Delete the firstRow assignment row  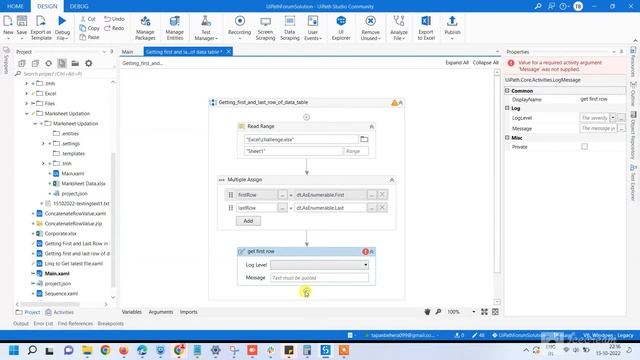pos(382,195)
